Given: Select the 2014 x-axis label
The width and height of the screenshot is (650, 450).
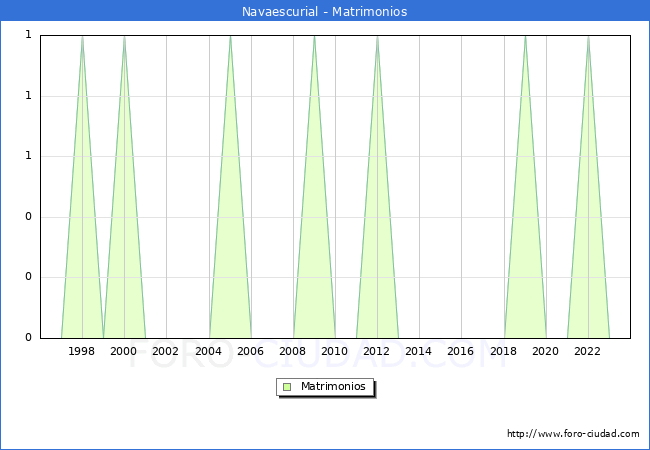Looking at the screenshot, I should tap(419, 351).
